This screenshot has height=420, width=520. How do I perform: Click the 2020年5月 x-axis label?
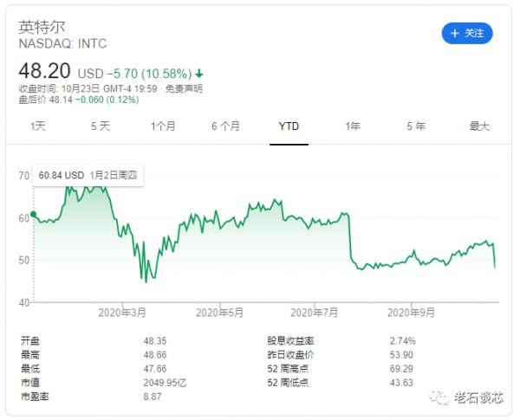[218, 312]
